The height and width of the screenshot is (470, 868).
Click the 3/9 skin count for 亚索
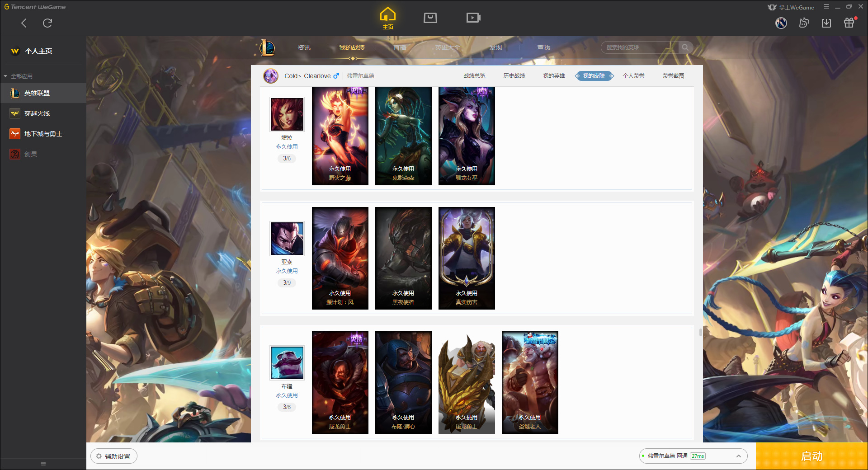287,283
